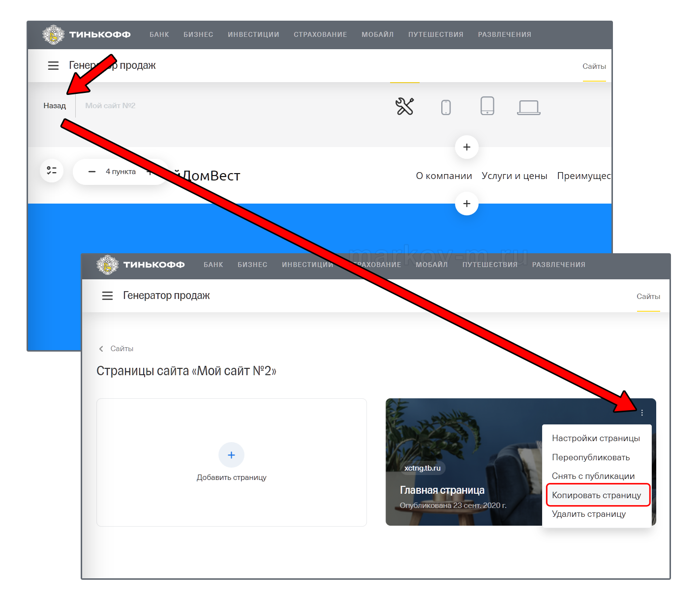Open hamburger menu in the site editor window
The height and width of the screenshot is (596, 700).
pos(53,65)
